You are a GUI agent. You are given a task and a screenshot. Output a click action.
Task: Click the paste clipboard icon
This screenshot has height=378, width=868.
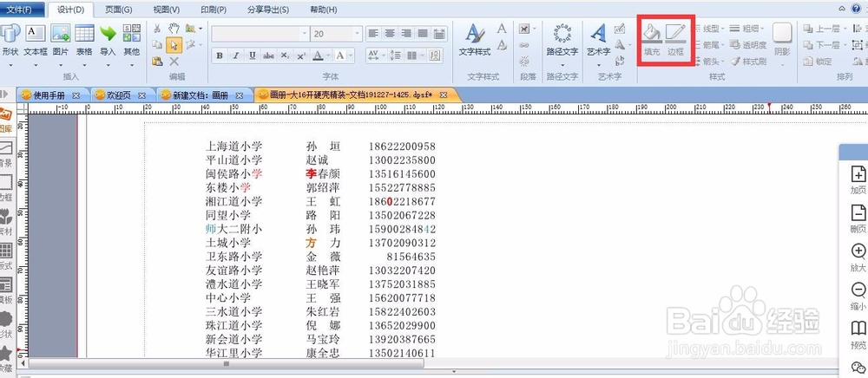(x=157, y=62)
